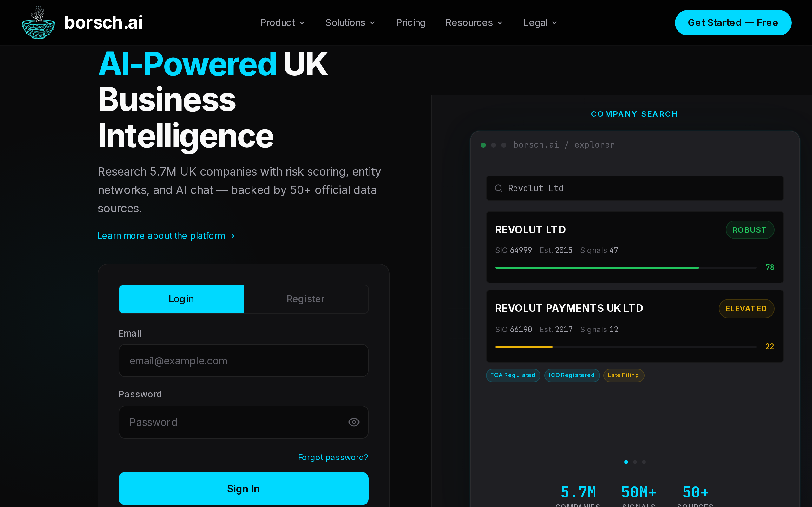This screenshot has width=812, height=507.
Task: Toggle password visibility eye icon
Action: coord(354,422)
